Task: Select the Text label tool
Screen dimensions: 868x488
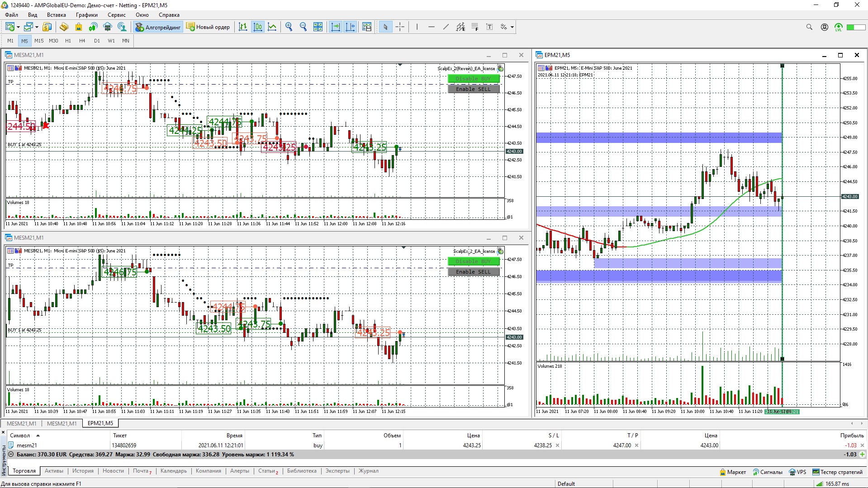Action: coord(489,27)
